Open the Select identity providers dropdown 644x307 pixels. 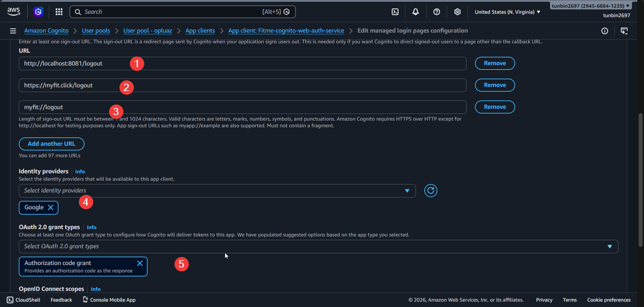[217, 190]
